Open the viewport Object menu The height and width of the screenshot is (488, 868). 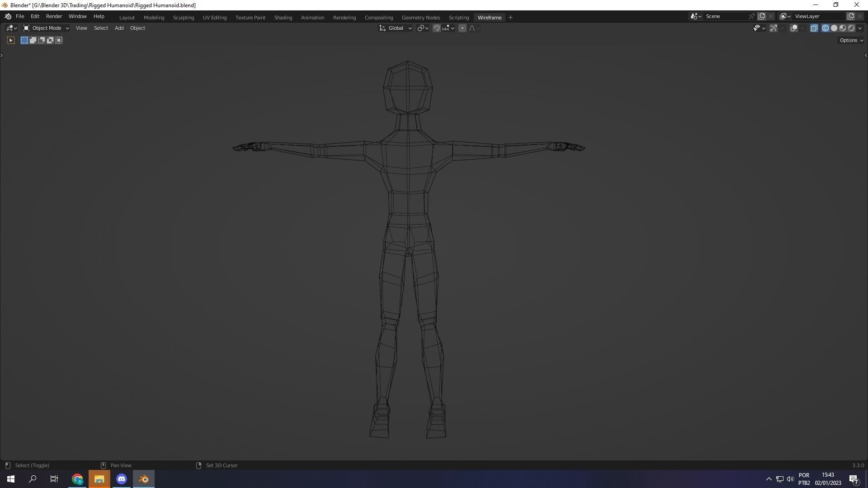[137, 28]
